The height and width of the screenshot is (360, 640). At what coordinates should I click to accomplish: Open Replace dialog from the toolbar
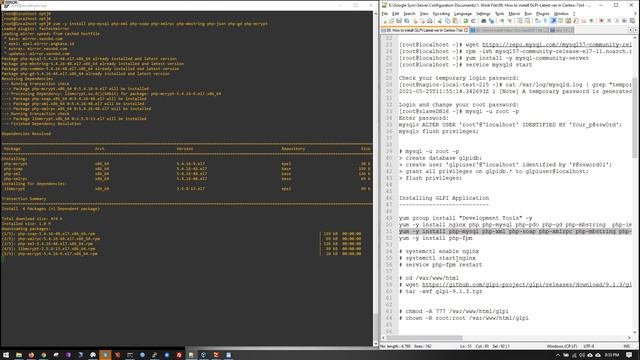(x=492, y=21)
